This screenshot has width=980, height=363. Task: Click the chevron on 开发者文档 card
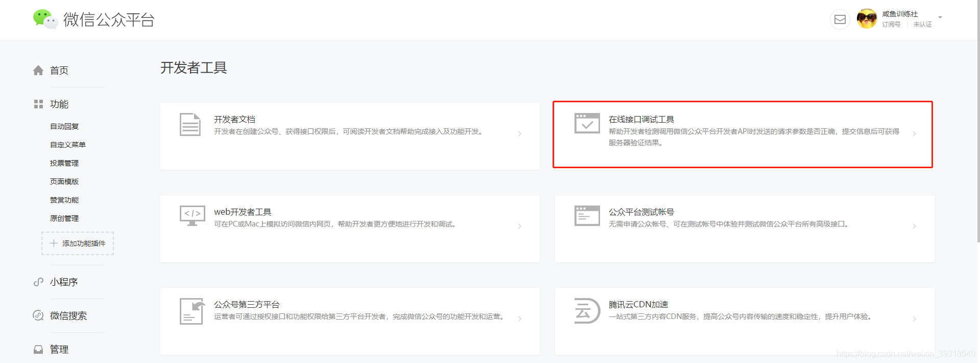click(519, 133)
